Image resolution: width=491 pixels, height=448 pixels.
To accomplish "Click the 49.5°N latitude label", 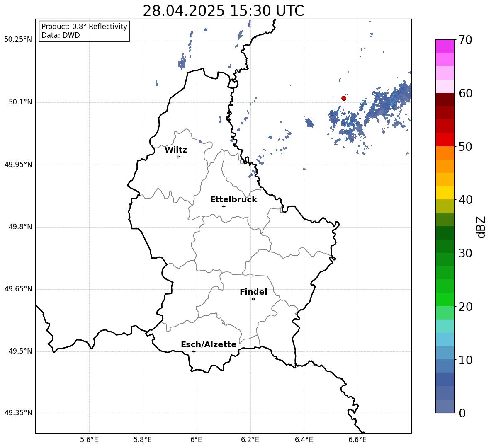I will (20, 351).
